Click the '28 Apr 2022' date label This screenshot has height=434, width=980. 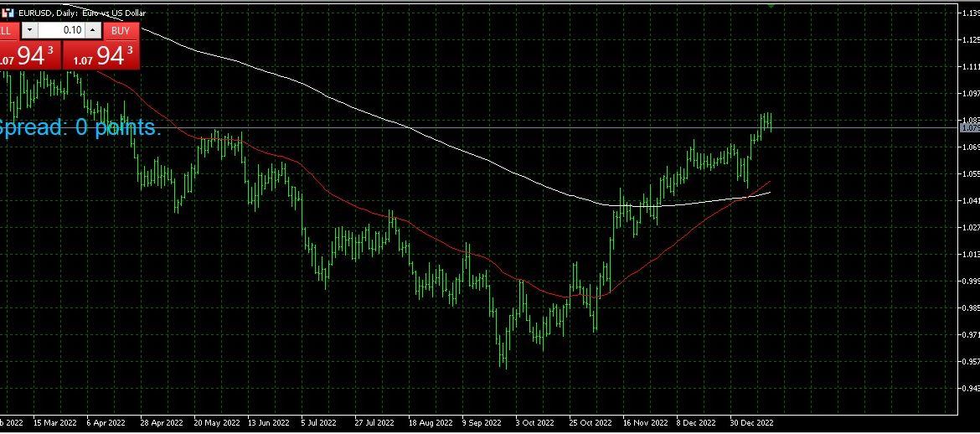pyautogui.click(x=162, y=423)
